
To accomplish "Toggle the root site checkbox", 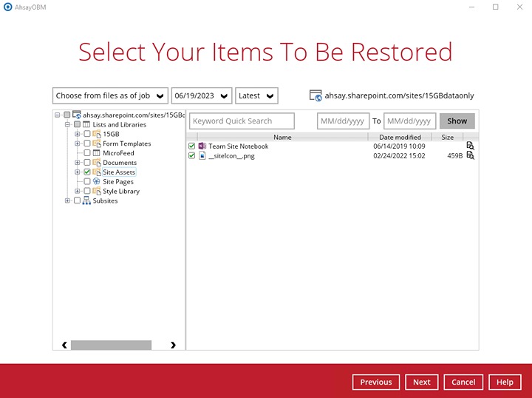I will click(x=66, y=115).
